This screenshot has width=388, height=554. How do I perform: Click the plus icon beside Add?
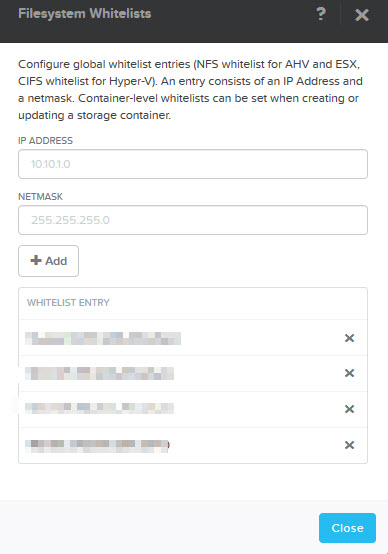point(36,260)
